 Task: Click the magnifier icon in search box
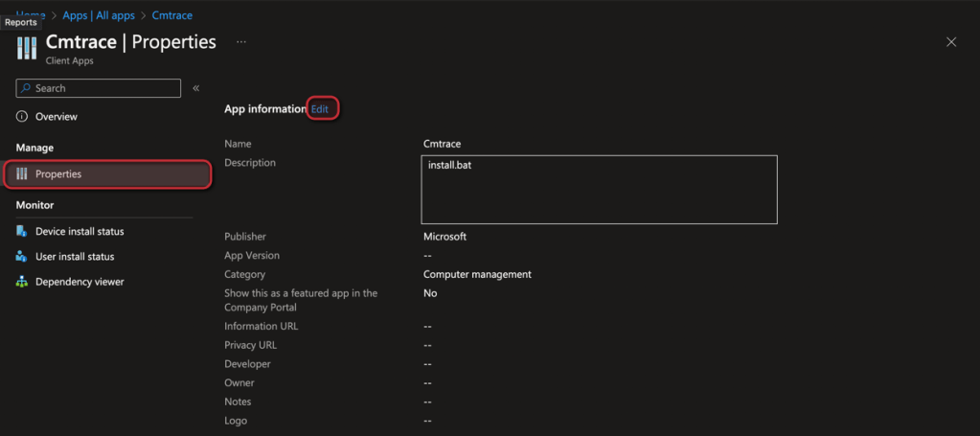pos(26,88)
